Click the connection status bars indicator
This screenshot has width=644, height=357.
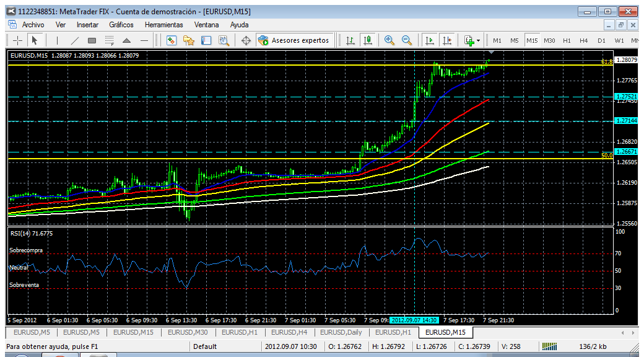(550, 346)
